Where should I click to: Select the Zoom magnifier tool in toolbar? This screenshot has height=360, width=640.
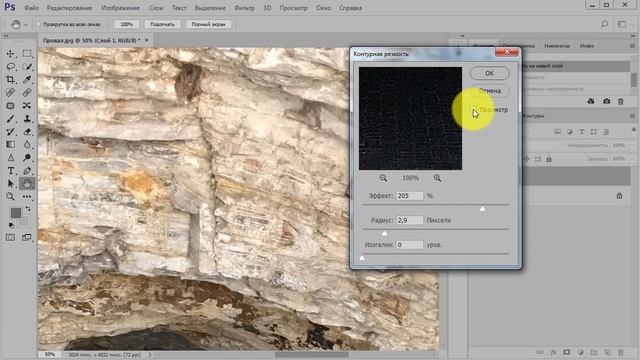(x=11, y=197)
